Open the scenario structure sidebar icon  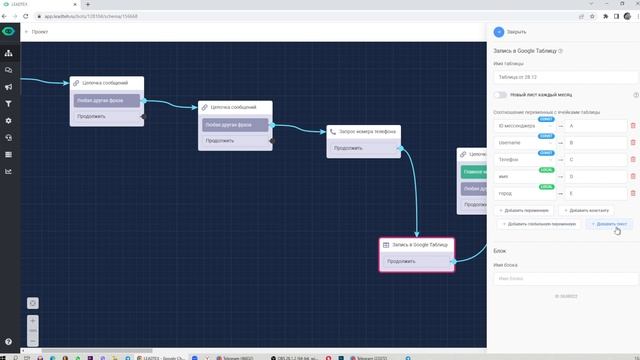[8, 53]
